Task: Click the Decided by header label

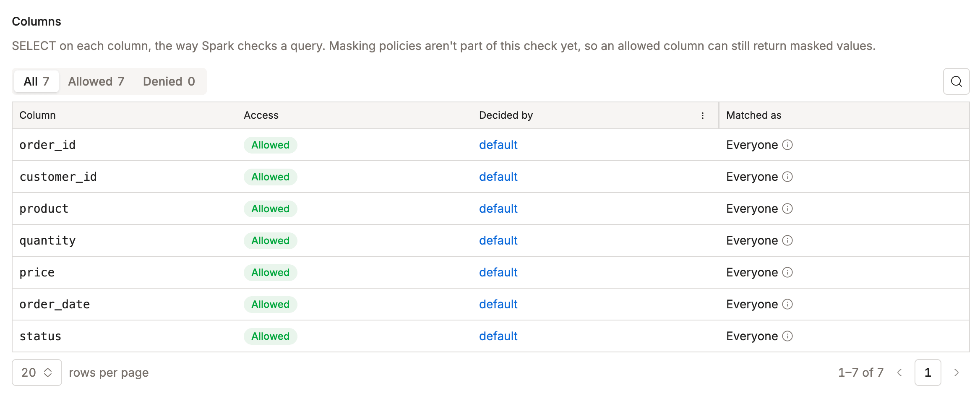Action: pyautogui.click(x=506, y=115)
